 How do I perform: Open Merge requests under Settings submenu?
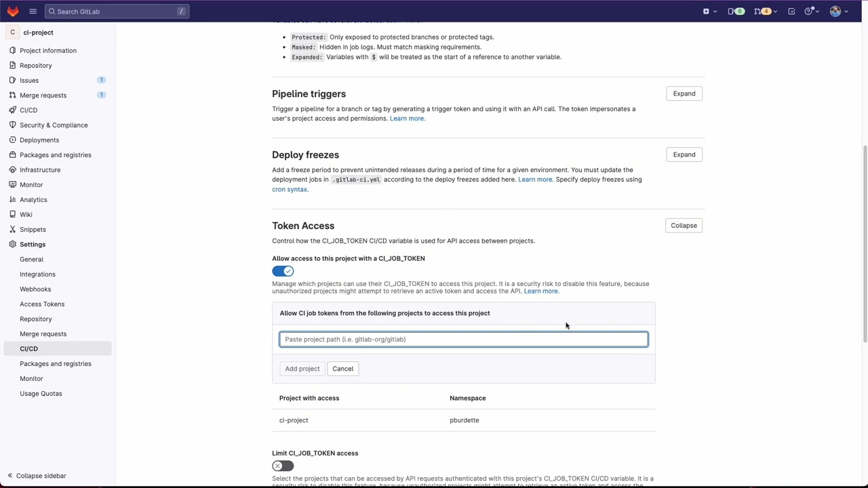pos(43,333)
